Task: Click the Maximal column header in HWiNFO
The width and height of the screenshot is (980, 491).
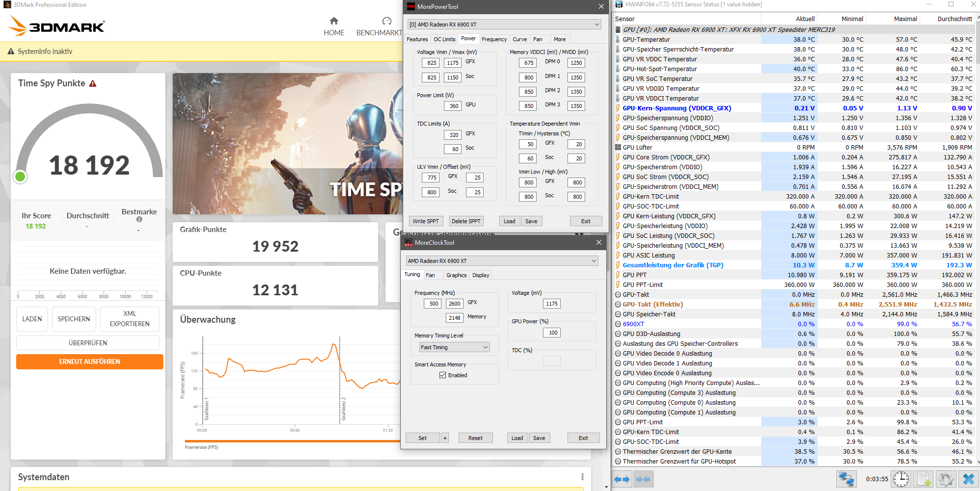Action: click(x=893, y=19)
